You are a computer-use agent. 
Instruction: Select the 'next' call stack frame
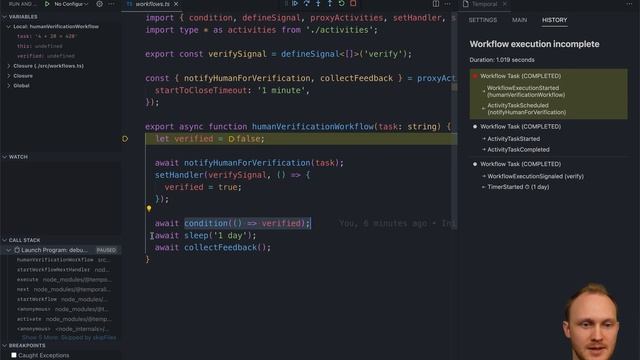64,289
